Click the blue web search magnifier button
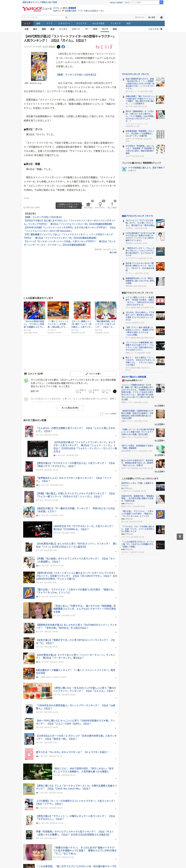Image resolution: width=186 pixels, height=868 pixels. tap(161, 2)
